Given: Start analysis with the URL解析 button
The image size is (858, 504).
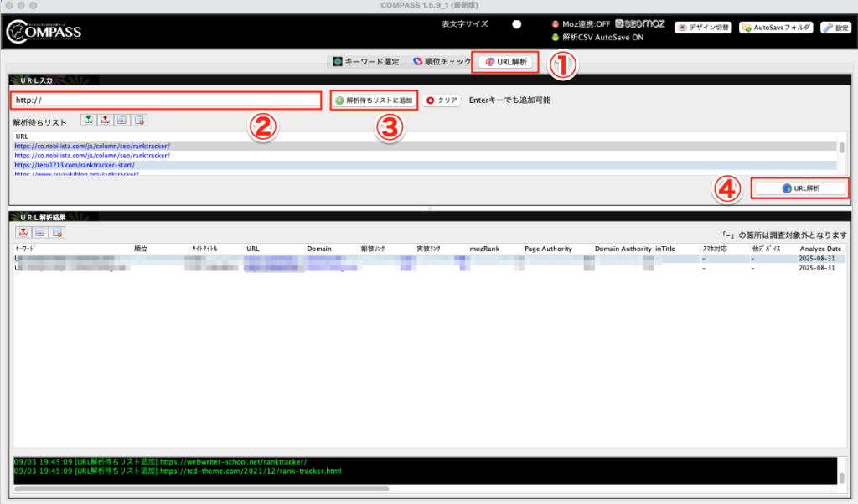Looking at the screenshot, I should pyautogui.click(x=801, y=188).
